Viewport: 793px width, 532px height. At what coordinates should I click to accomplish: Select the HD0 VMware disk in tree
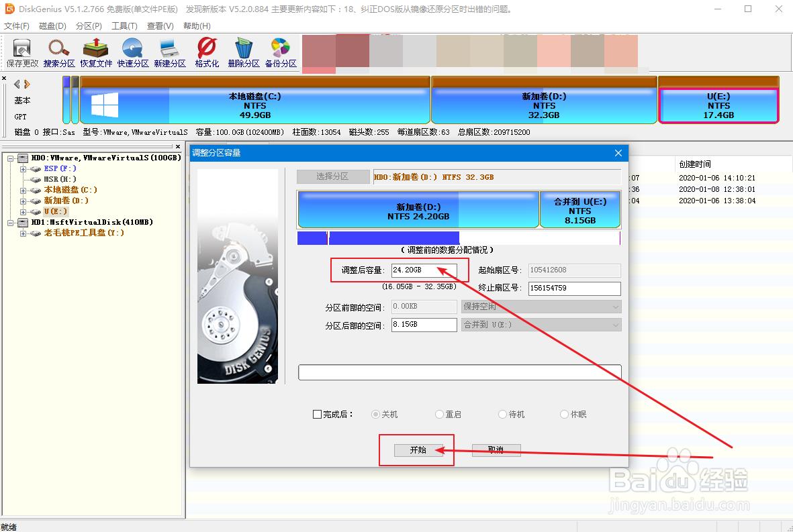105,158
